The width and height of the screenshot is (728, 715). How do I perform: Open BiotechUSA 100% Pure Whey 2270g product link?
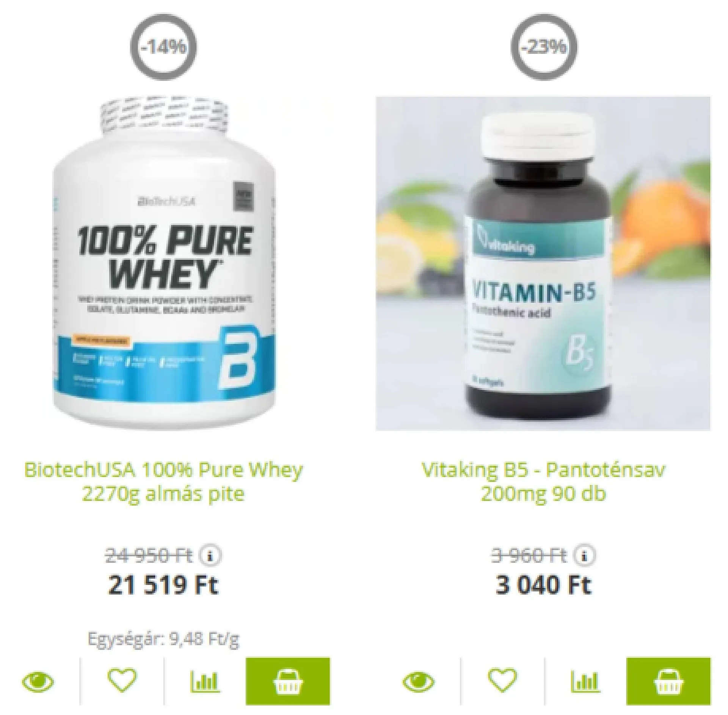tap(163, 482)
